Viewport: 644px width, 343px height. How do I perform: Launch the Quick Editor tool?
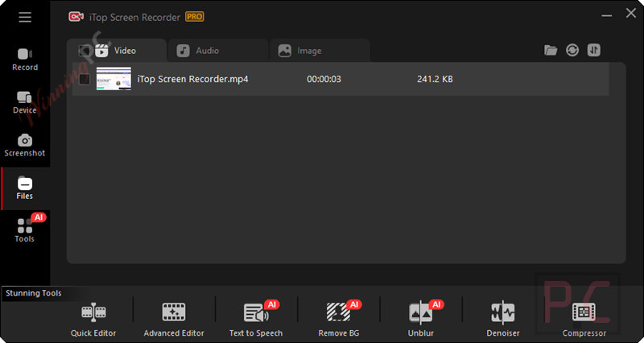tap(93, 320)
